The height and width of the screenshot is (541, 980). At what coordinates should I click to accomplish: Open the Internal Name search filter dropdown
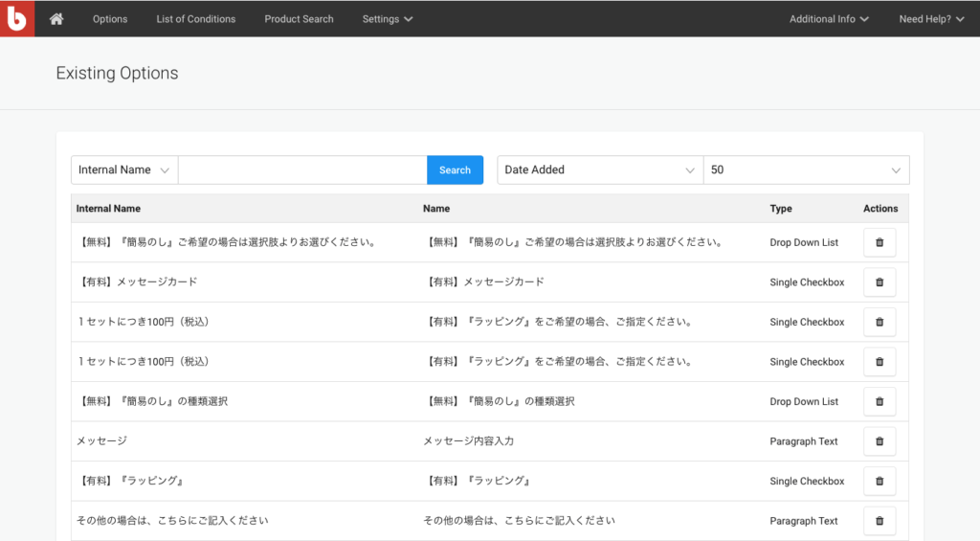[124, 170]
